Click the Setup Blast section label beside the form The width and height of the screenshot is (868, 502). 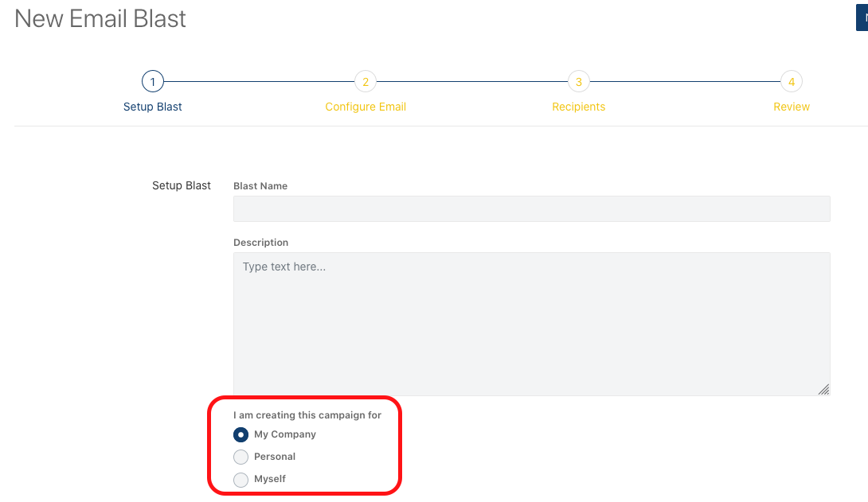pos(182,185)
